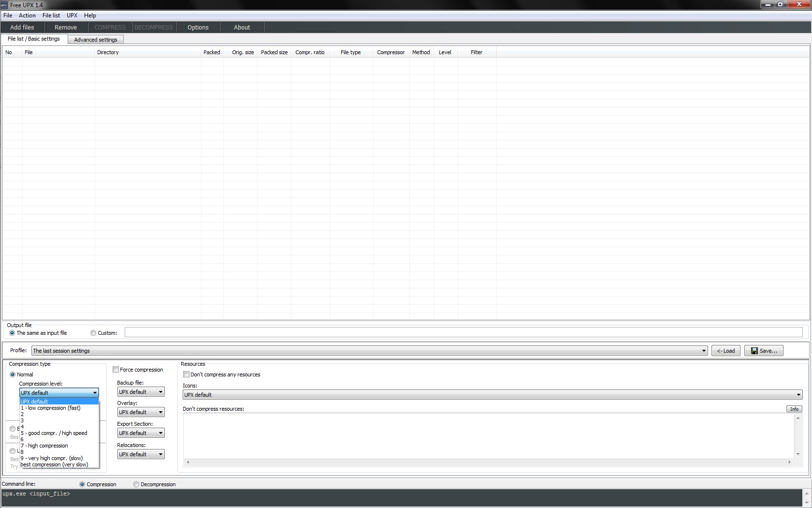
Task: Choose compression level 6 in the list
Action: click(x=59, y=439)
